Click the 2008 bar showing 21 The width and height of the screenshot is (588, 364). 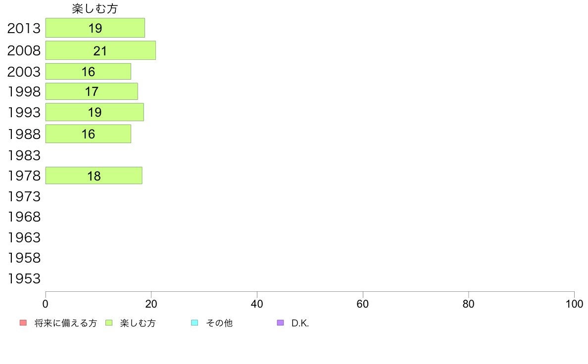point(100,50)
